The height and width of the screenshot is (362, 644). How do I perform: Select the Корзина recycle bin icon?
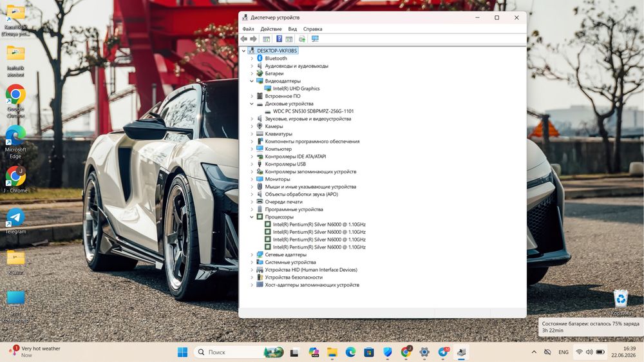(621, 303)
